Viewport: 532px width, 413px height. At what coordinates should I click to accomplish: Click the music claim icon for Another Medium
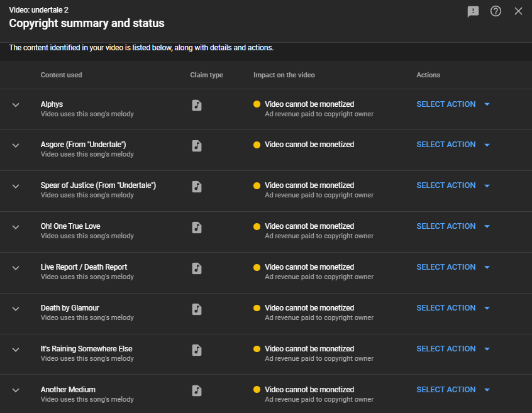pyautogui.click(x=197, y=390)
